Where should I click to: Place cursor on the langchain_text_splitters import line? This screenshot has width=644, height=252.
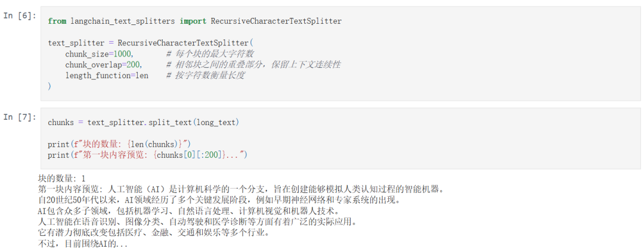point(194,21)
